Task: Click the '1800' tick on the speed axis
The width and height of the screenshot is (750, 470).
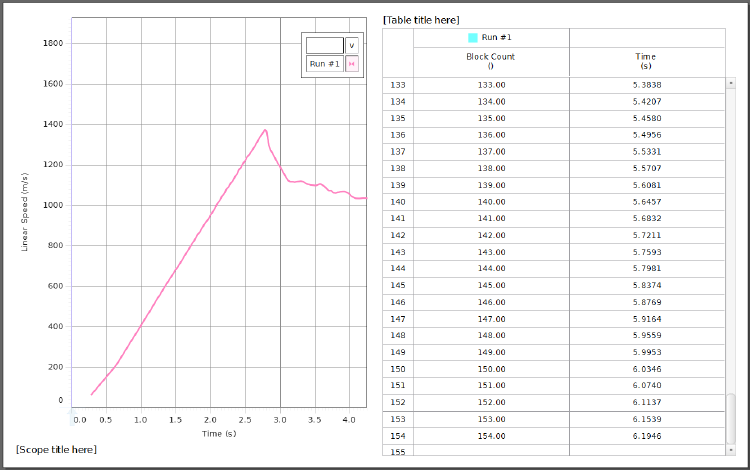Action: (53, 43)
